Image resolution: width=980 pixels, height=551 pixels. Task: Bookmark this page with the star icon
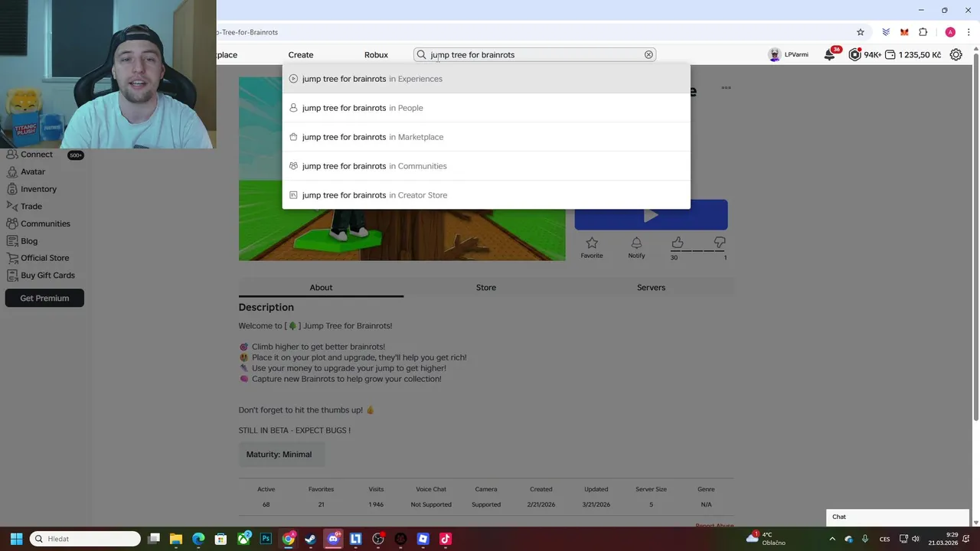coord(861,32)
